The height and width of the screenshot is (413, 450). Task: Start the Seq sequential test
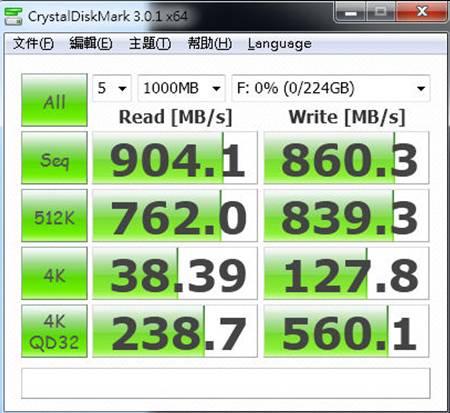[x=54, y=158]
